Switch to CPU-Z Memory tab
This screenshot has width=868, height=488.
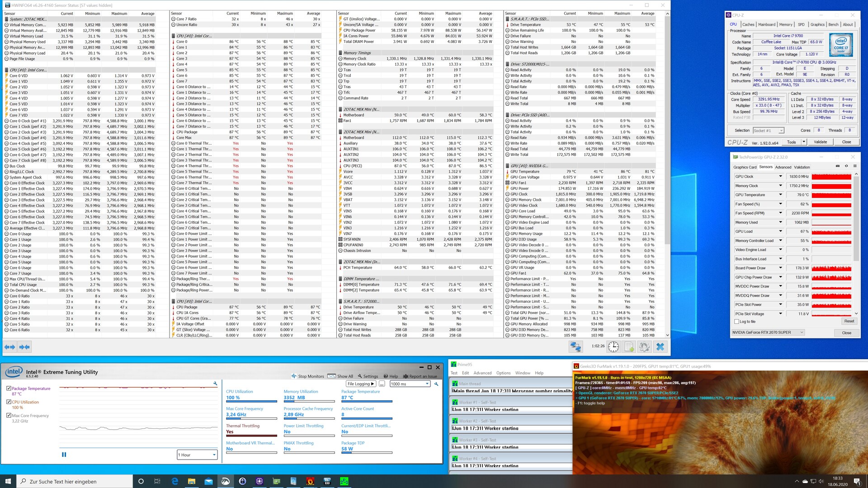pos(786,24)
